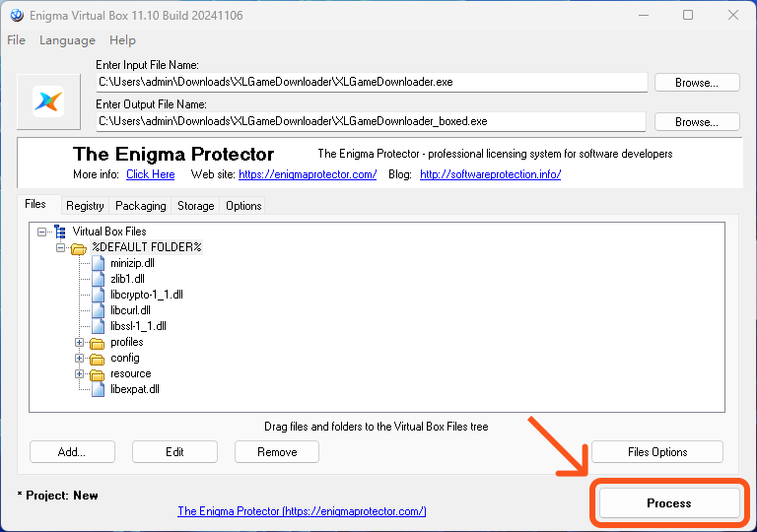Viewport: 757px width, 532px height.
Task: Select the profiles folder label
Action: point(127,342)
